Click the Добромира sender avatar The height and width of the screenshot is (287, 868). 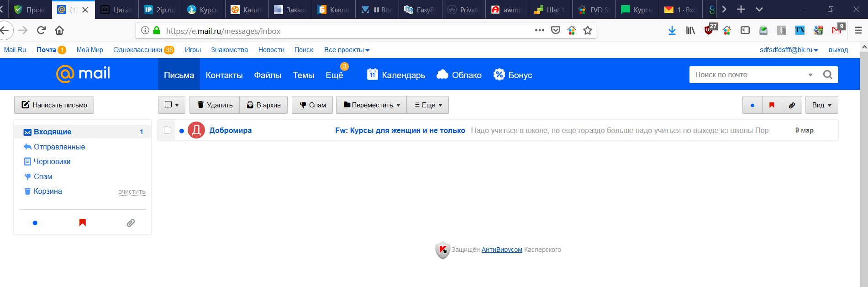(x=196, y=130)
